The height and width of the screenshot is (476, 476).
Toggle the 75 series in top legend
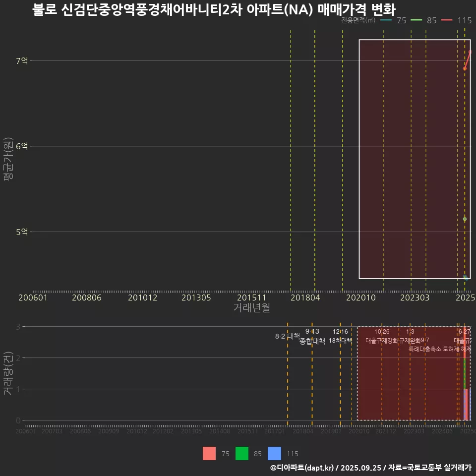coord(395,20)
